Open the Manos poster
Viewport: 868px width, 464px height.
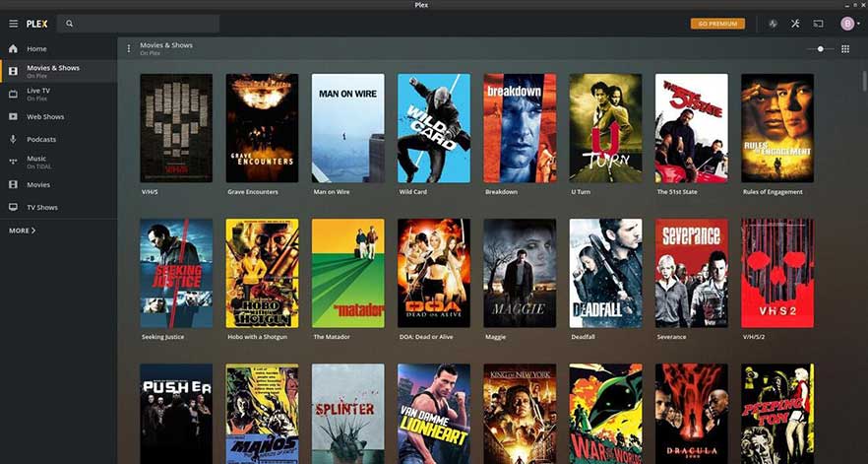coord(262,414)
